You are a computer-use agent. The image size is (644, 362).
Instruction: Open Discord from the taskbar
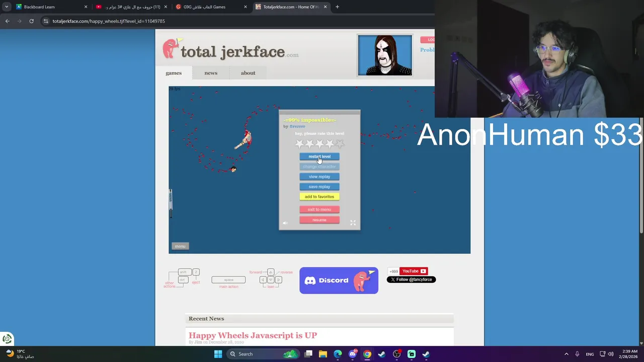click(x=352, y=354)
